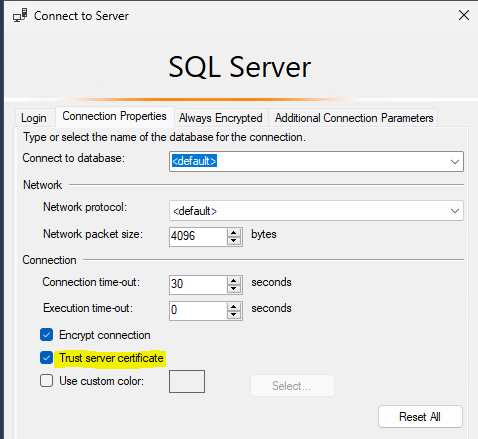478x439 pixels.
Task: Click the 'Network packet size:' label
Action: [93, 234]
